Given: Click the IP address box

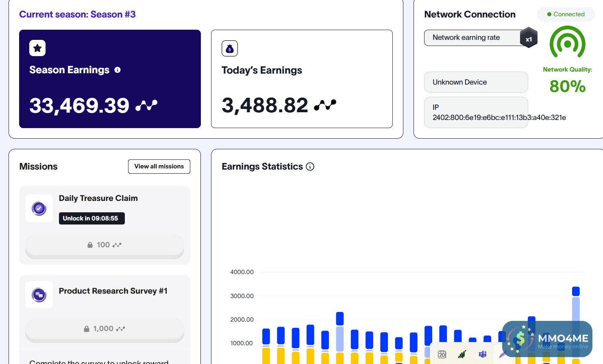Looking at the screenshot, I should [476, 113].
